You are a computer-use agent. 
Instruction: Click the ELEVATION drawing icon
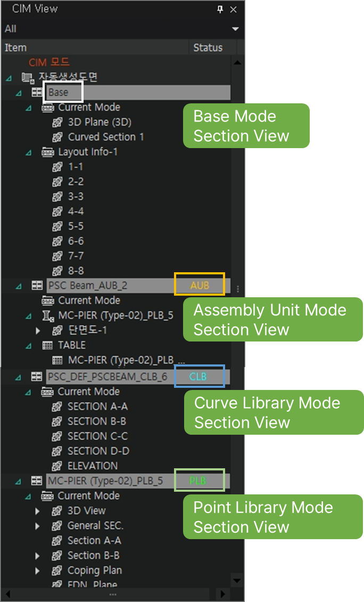coord(57,466)
